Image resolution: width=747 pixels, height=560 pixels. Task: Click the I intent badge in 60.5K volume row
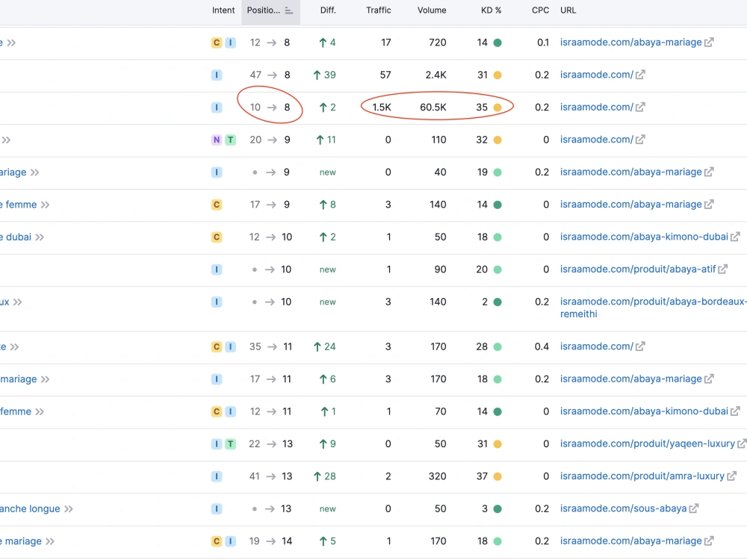(217, 108)
